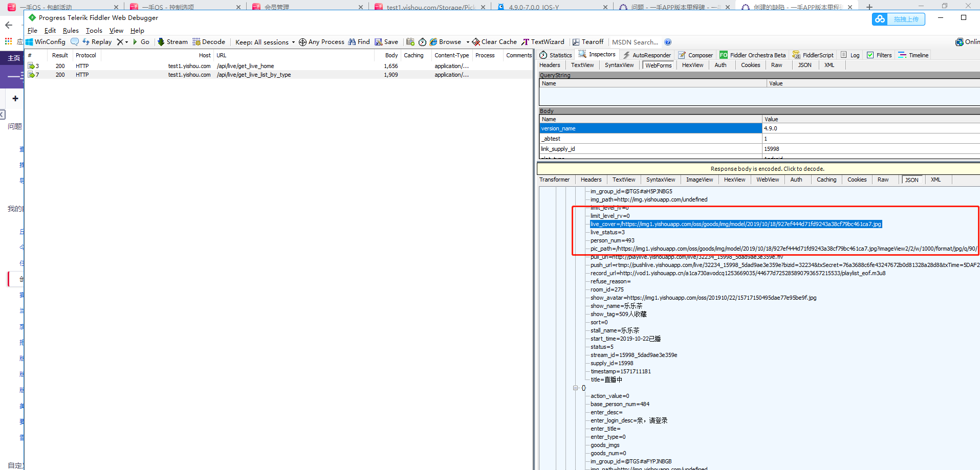Collapse the JSON object {} node

(576, 388)
